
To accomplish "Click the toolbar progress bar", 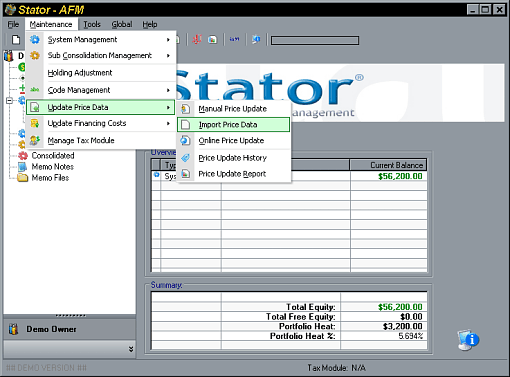I will [x=315, y=41].
